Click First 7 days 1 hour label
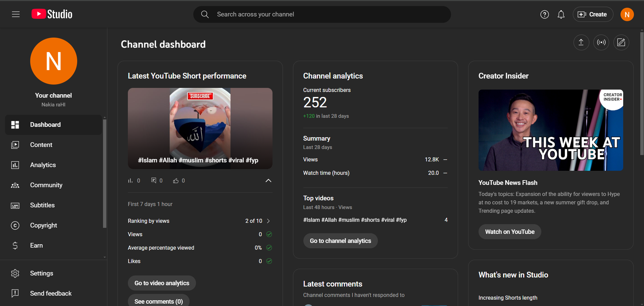 [150, 204]
